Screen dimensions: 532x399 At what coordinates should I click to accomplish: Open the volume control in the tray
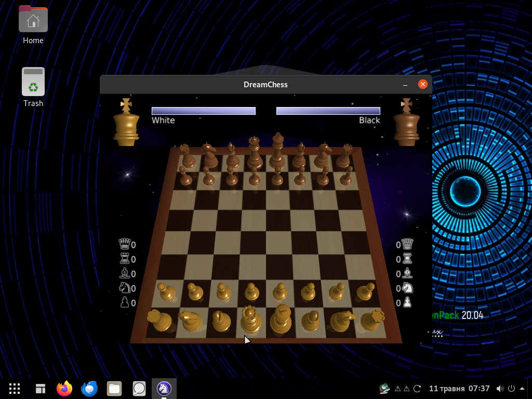pos(500,389)
